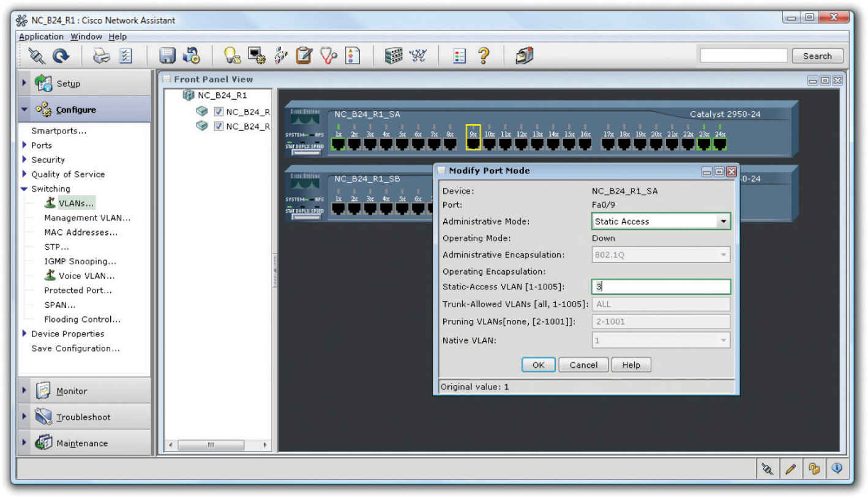Click the yellow question mark Help icon
Viewport: 868px width, 498px height.
[484, 56]
